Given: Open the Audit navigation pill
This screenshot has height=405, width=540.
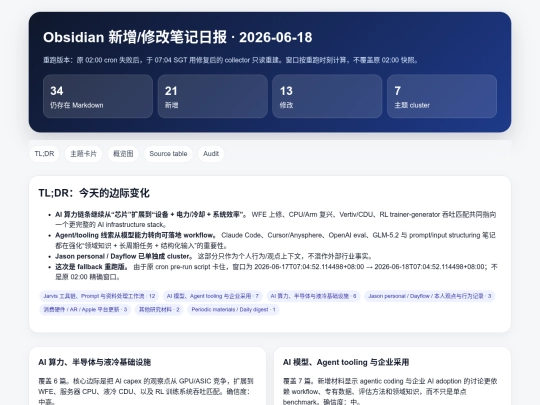Looking at the screenshot, I should pos(211,154).
